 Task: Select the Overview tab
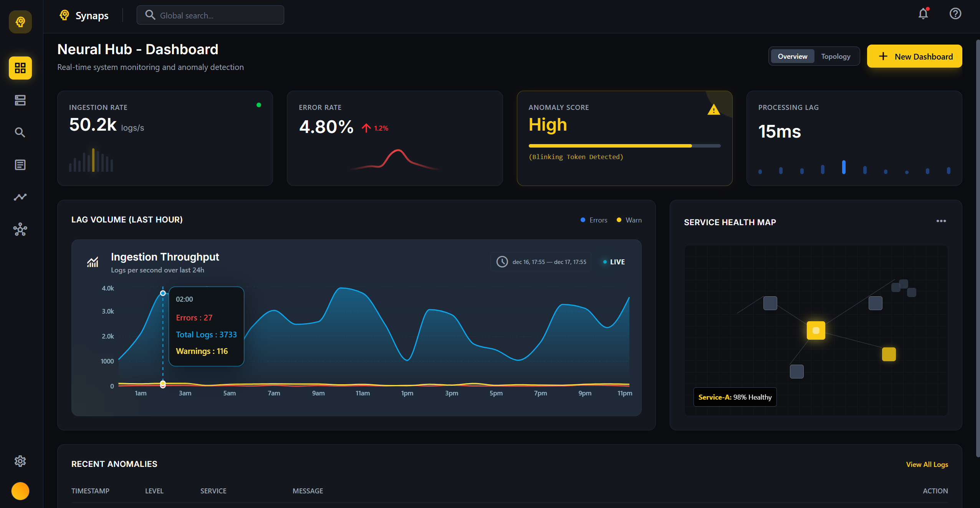tap(792, 56)
